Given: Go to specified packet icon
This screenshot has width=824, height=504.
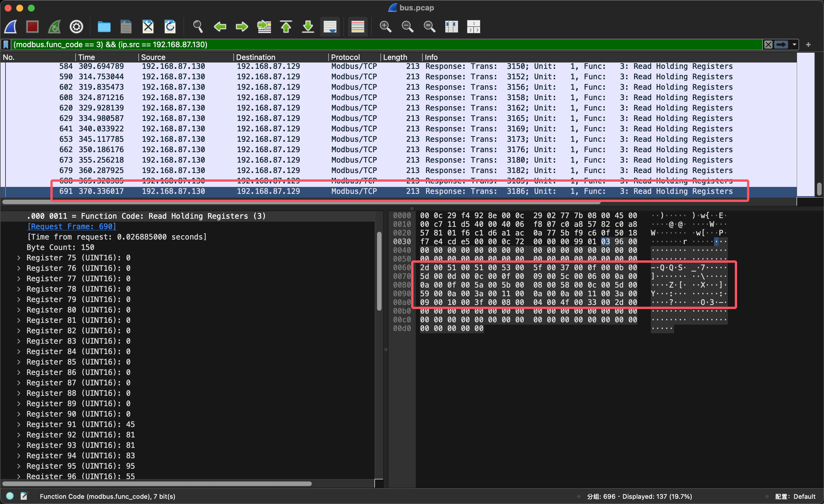Looking at the screenshot, I should click(x=264, y=27).
